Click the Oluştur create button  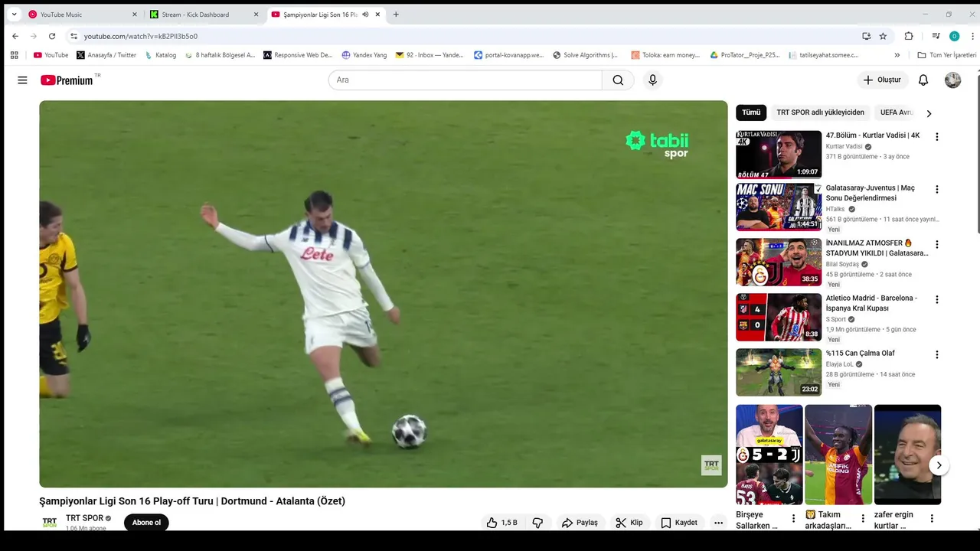point(882,80)
